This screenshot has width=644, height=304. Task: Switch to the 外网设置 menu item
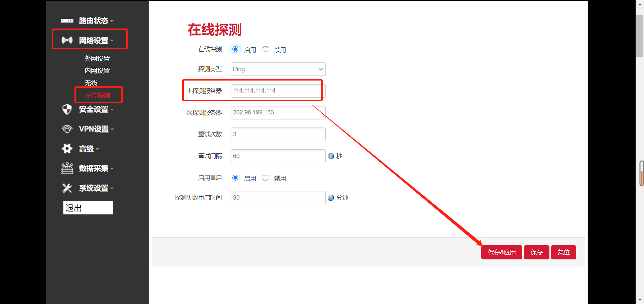97,58
